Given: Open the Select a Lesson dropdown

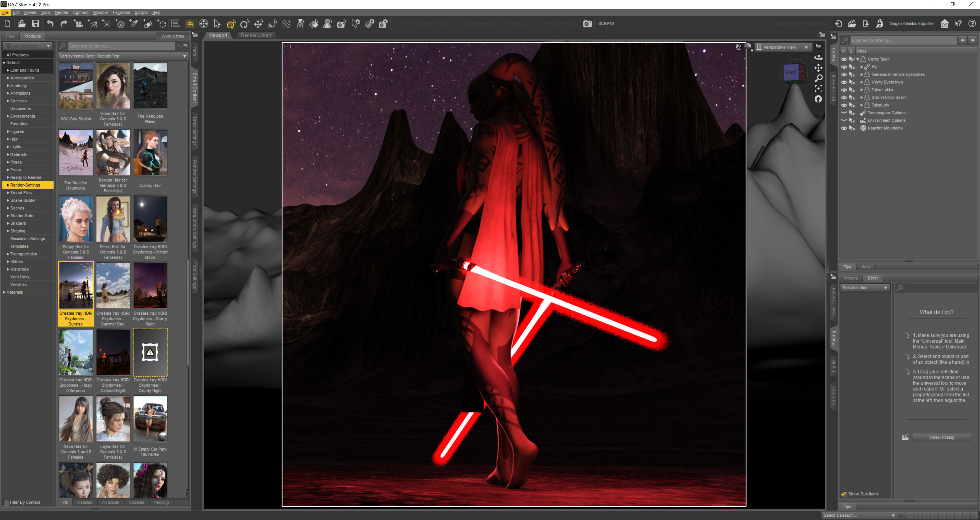Looking at the screenshot, I should [x=859, y=515].
